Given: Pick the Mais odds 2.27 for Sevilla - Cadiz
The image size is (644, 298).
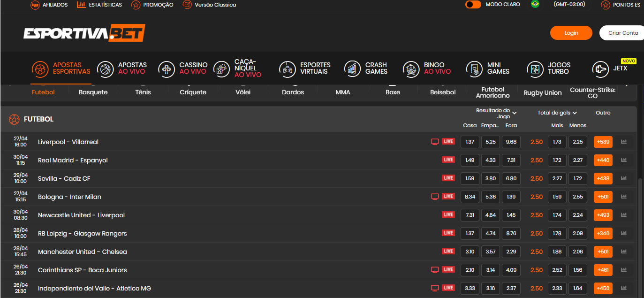Looking at the screenshot, I should point(557,178).
